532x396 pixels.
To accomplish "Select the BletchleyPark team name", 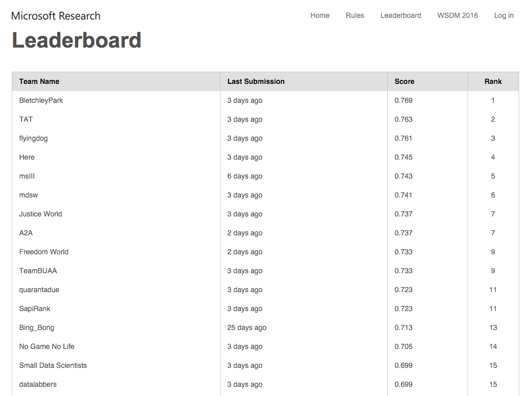I will 41,100.
